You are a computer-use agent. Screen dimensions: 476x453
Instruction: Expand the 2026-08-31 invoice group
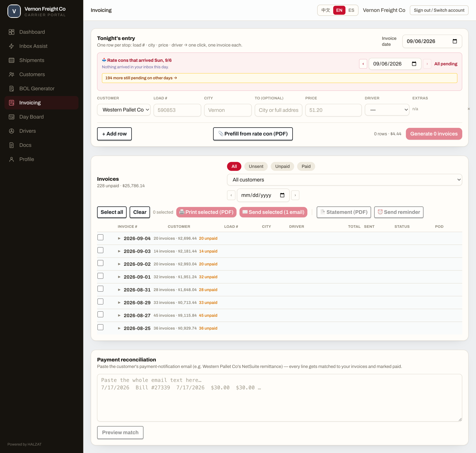coord(119,290)
